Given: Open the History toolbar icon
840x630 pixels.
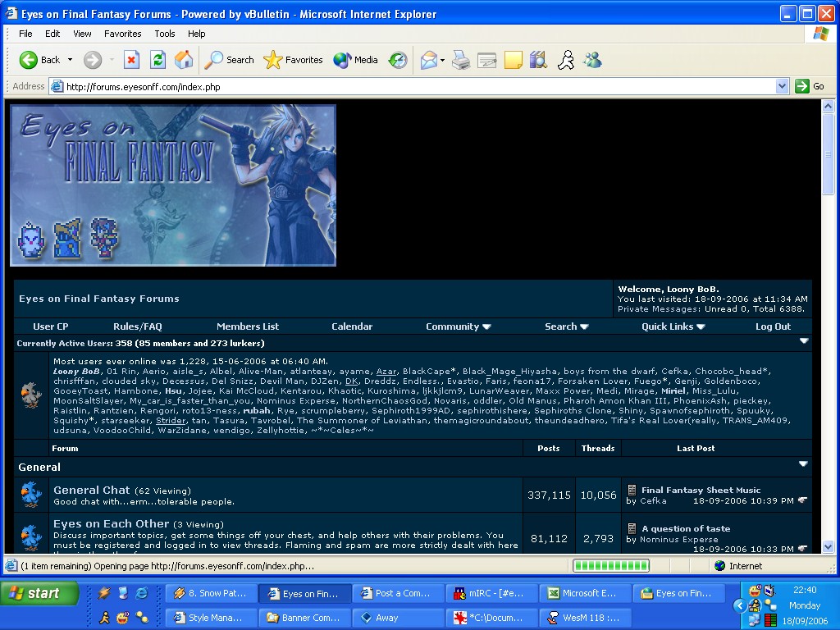Looking at the screenshot, I should click(398, 60).
